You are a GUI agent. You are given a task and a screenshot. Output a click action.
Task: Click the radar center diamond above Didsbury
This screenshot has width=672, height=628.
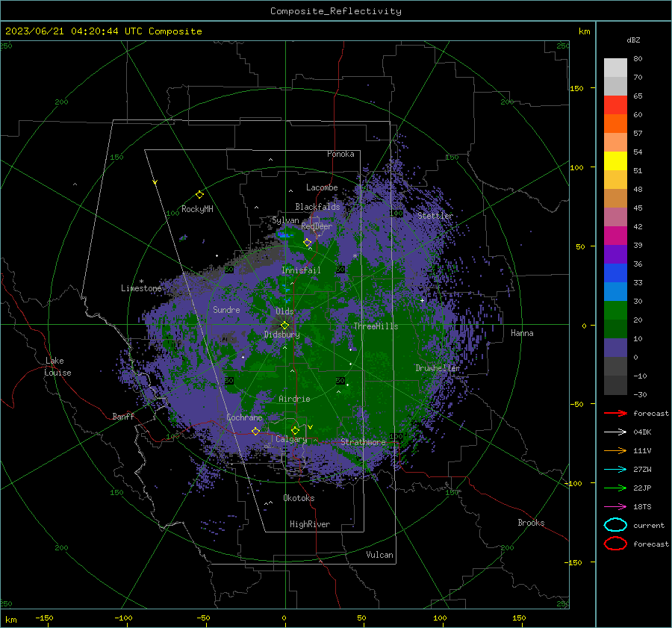pos(284,325)
